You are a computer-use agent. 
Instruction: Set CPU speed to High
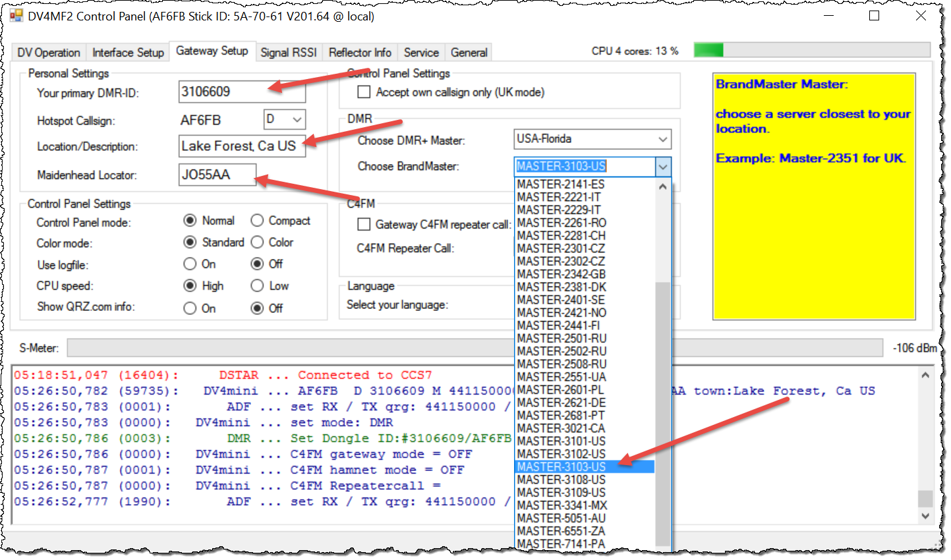204,286
